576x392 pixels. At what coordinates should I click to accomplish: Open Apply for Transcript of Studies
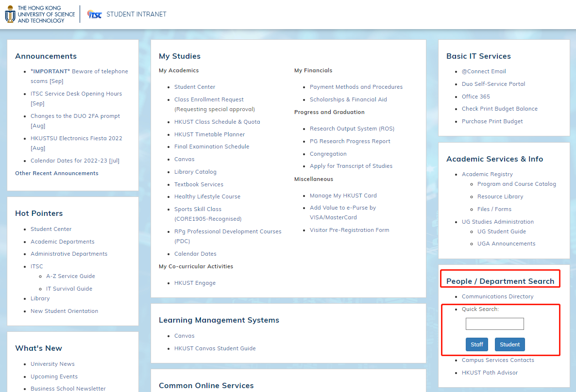pos(351,166)
